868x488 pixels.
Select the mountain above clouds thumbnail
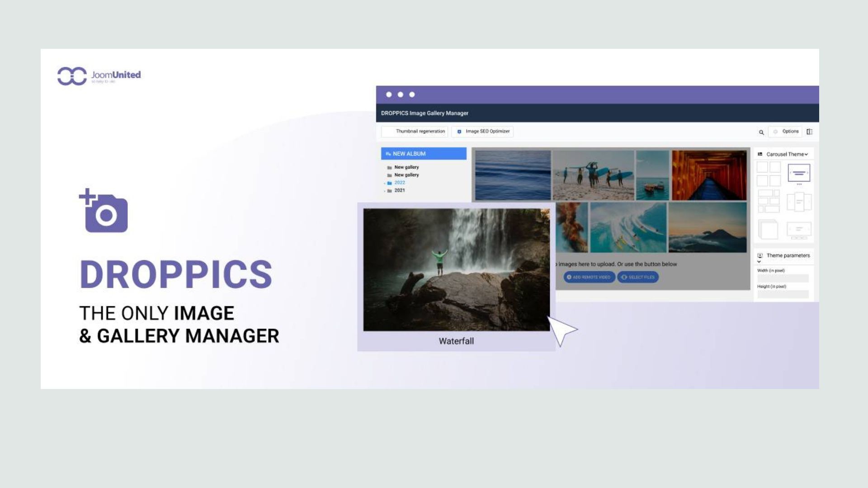[x=708, y=227]
